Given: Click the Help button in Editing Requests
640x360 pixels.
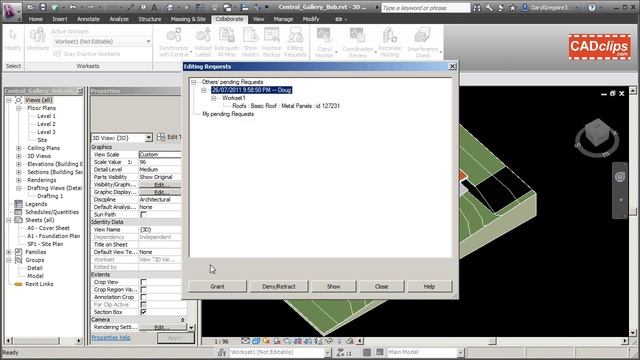Looking at the screenshot, I should [429, 287].
